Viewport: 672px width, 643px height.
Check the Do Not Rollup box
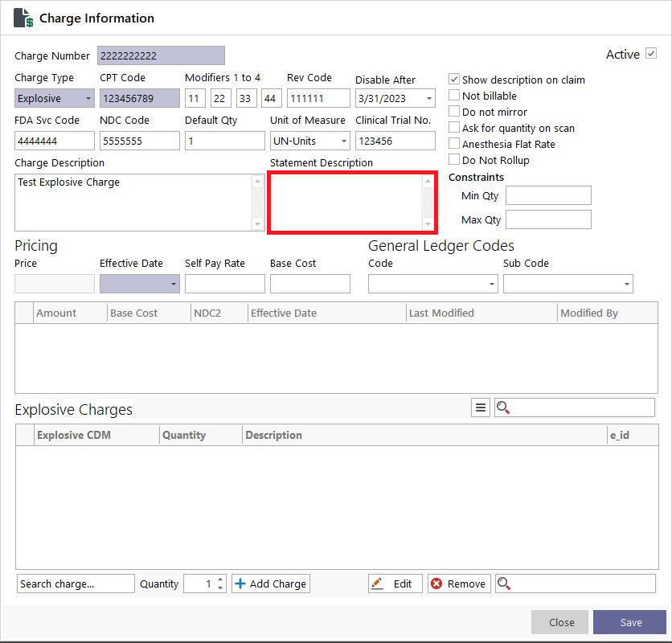point(454,159)
